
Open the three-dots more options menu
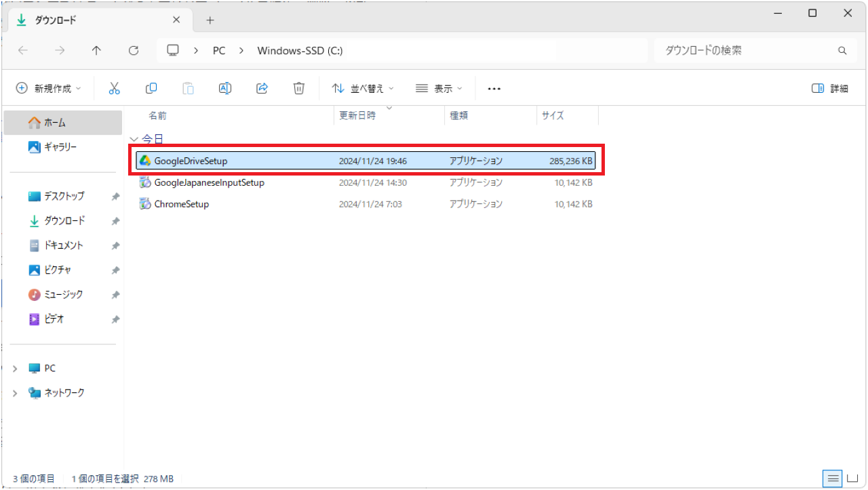pos(494,89)
